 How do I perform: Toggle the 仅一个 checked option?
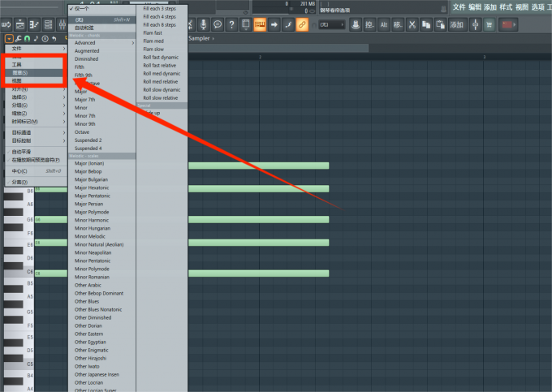(x=101, y=8)
